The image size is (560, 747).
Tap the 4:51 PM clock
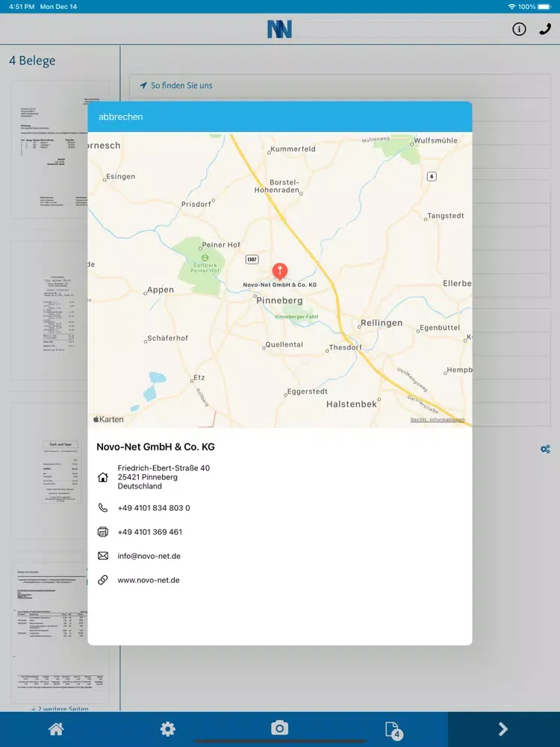(x=22, y=7)
